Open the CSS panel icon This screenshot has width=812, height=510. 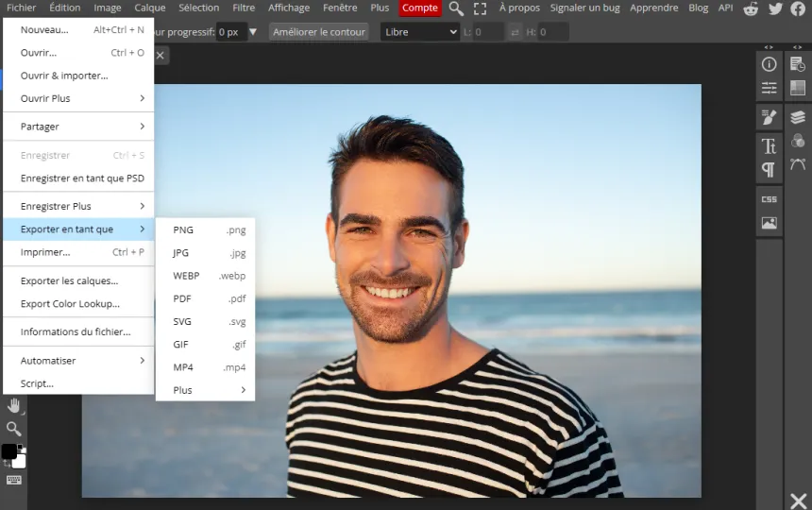click(769, 199)
